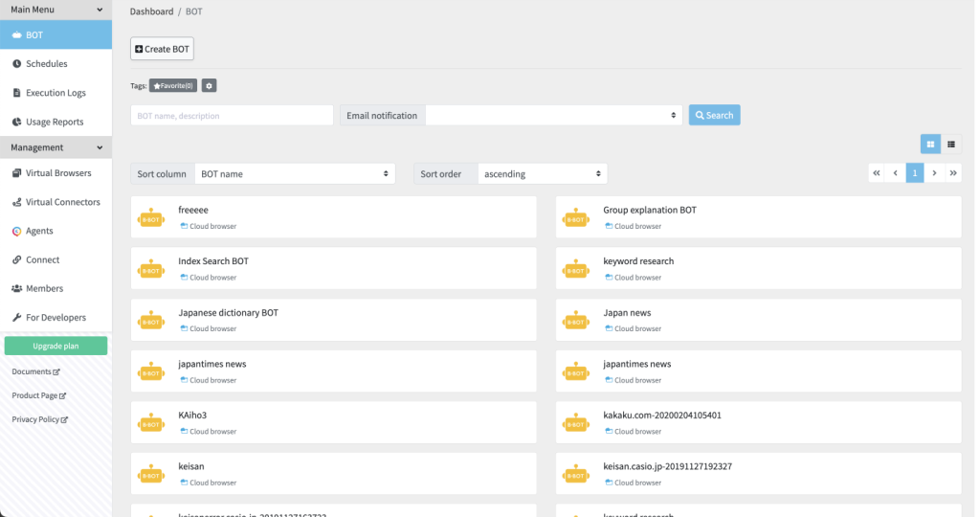Click robot icon of KAiho3
Screen dimensions: 980x517
coord(150,423)
